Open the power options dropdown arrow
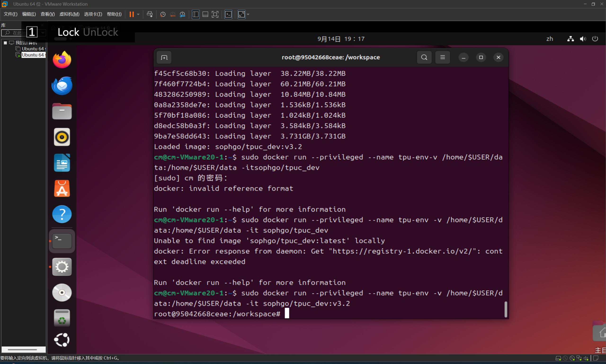606x364 pixels. pos(138,14)
